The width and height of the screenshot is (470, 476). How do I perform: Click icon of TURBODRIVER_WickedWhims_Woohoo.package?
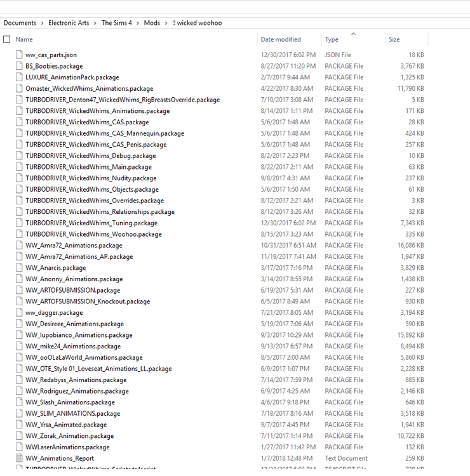tap(19, 234)
